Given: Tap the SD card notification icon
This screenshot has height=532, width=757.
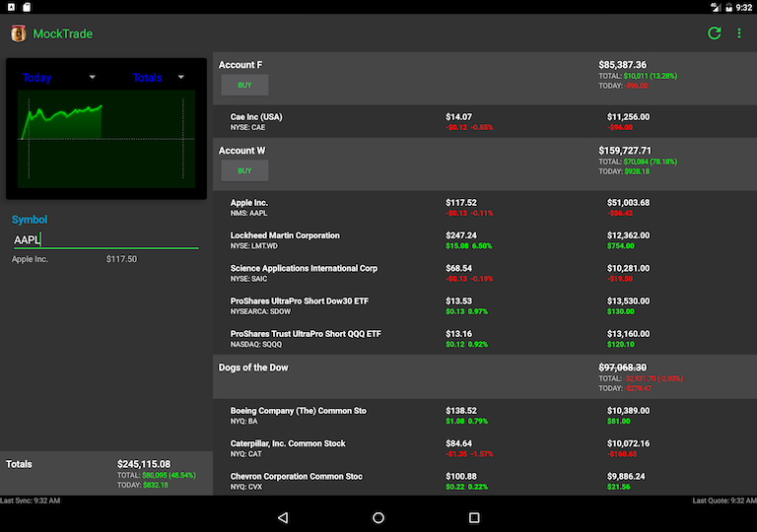Looking at the screenshot, I should (27, 7).
